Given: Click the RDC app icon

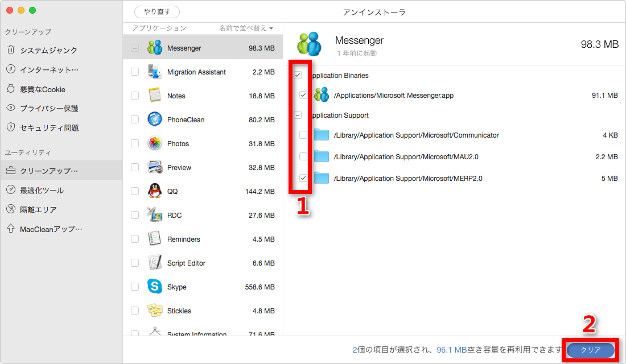Looking at the screenshot, I should click(154, 215).
